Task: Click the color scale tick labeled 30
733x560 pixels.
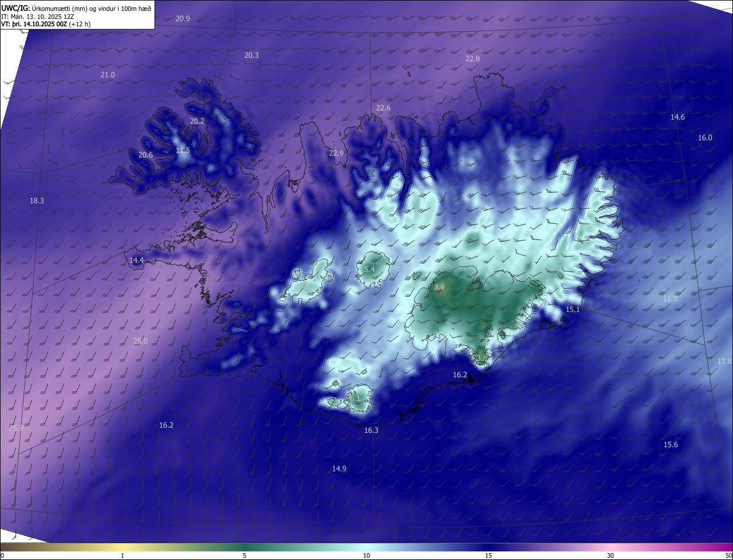Action: coord(610,555)
